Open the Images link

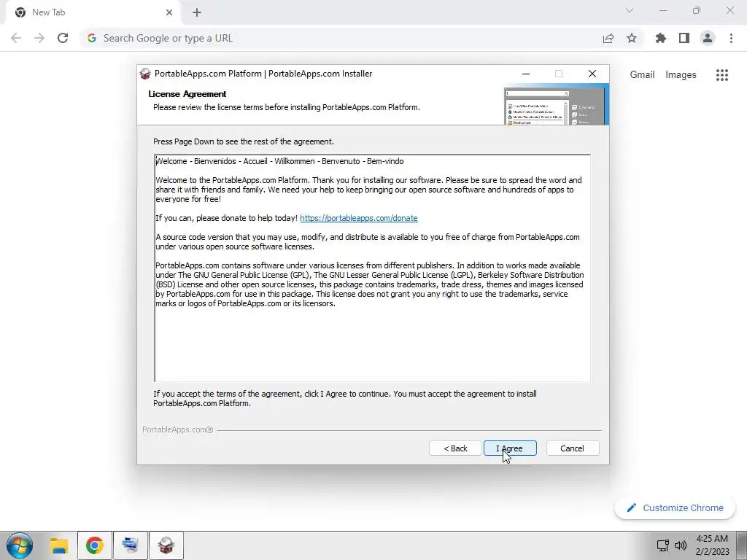681,75
